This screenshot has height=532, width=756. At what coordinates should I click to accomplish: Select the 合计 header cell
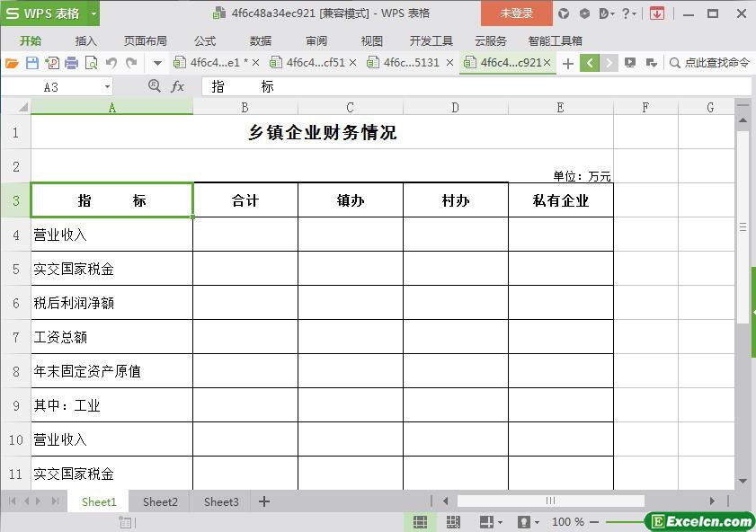click(x=245, y=200)
